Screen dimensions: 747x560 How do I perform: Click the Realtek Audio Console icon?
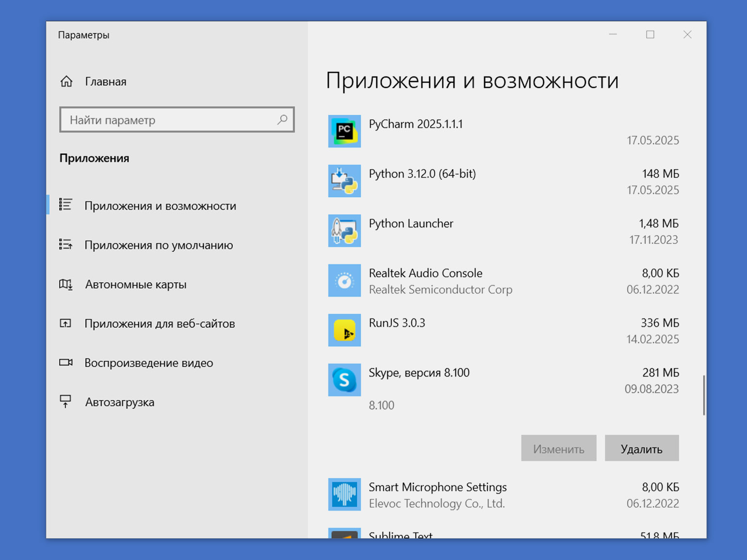click(x=344, y=280)
